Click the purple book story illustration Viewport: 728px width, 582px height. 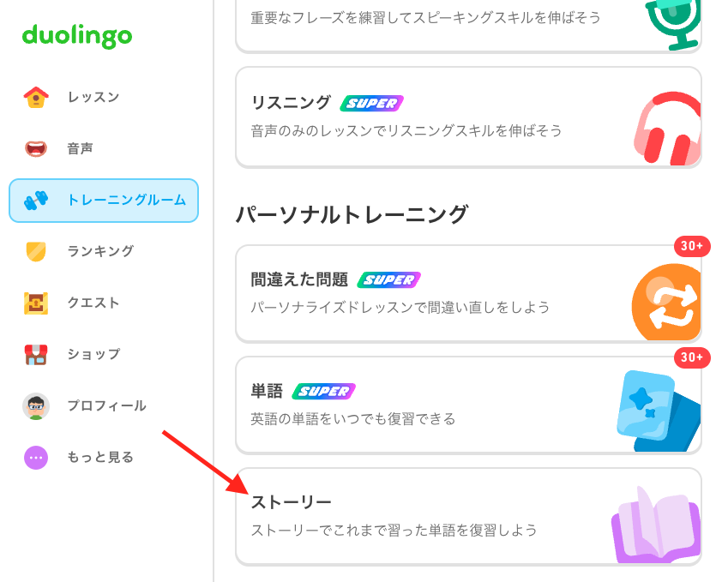tap(656, 525)
